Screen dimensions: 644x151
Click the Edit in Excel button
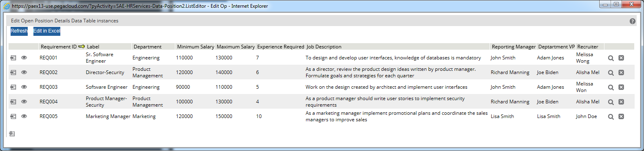coord(47,31)
